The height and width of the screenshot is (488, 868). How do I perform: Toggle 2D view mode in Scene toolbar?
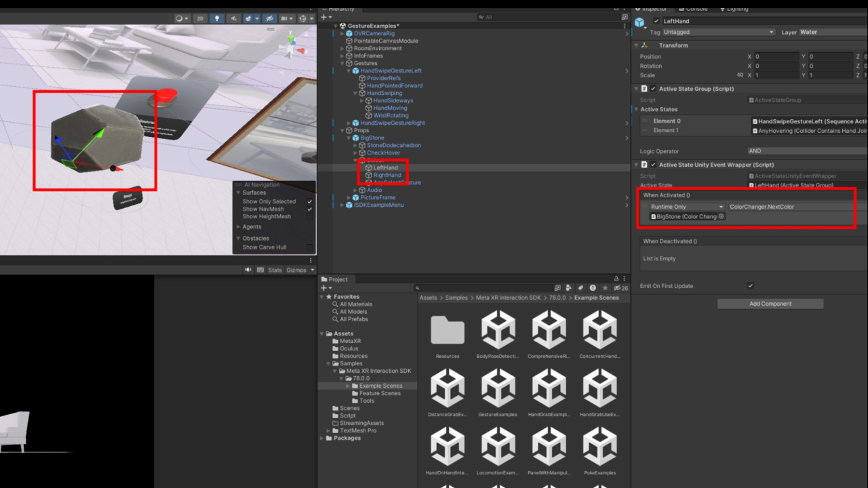(200, 19)
